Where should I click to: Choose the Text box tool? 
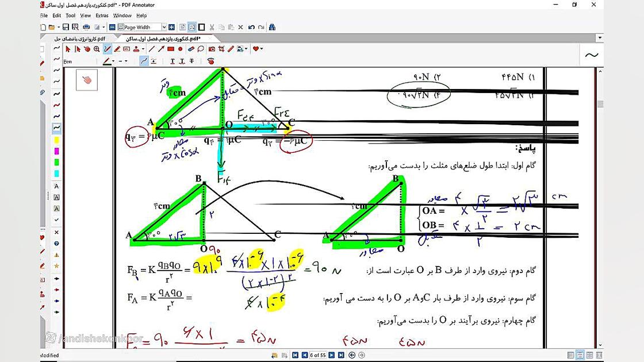(126, 49)
